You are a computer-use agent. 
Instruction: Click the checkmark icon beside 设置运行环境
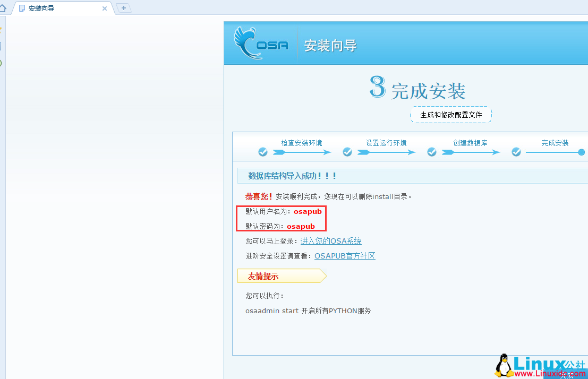click(x=347, y=152)
